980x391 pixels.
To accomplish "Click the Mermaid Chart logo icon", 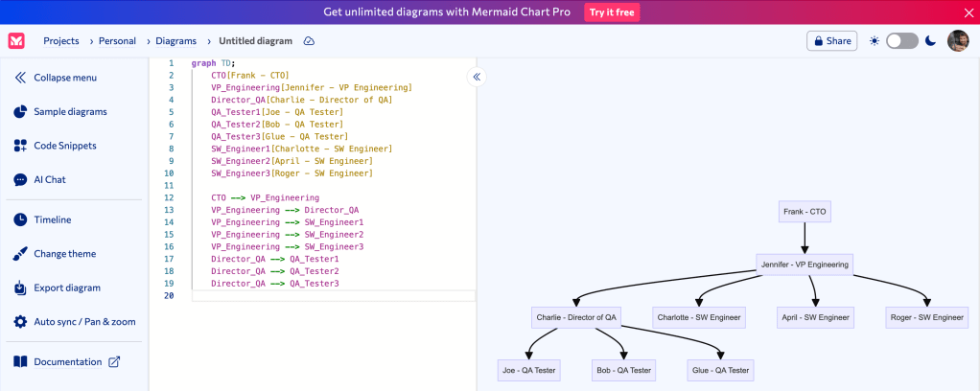I will 16,41.
